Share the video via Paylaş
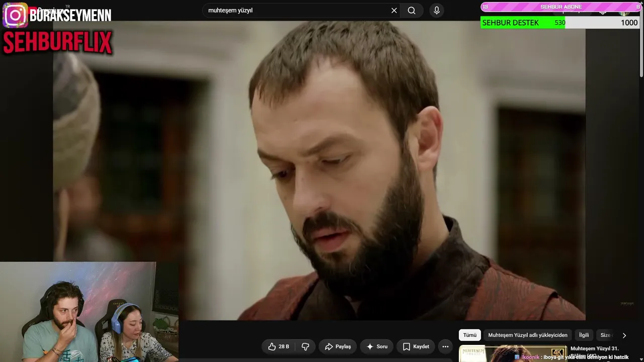Viewport: 644px width, 362px height. point(338,346)
